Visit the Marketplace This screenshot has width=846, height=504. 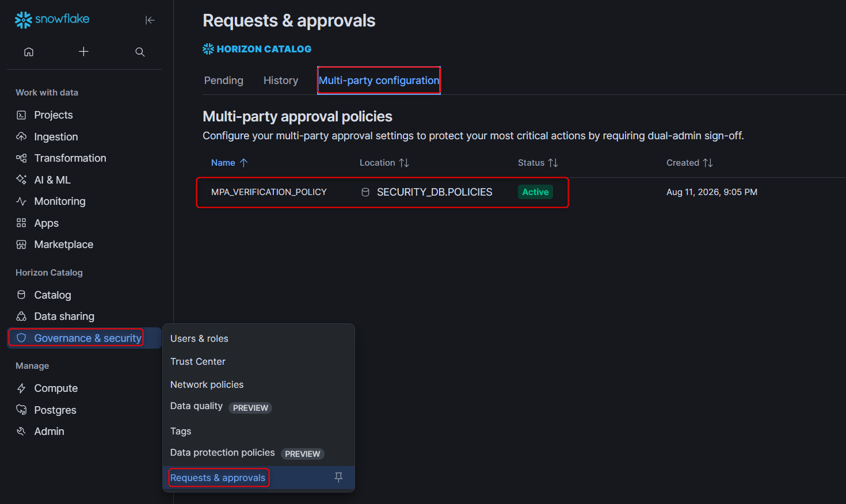64,245
